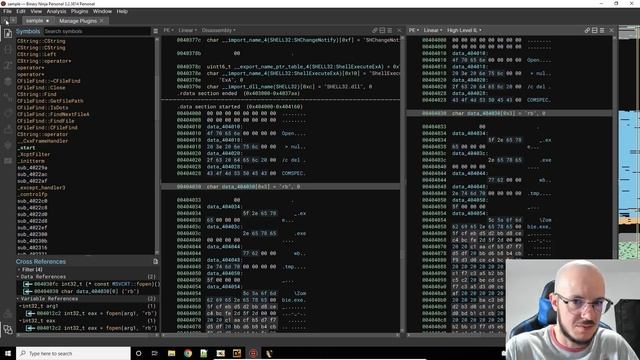The height and width of the screenshot is (360, 640).
Task: Open the Window menu
Action: click(102, 11)
